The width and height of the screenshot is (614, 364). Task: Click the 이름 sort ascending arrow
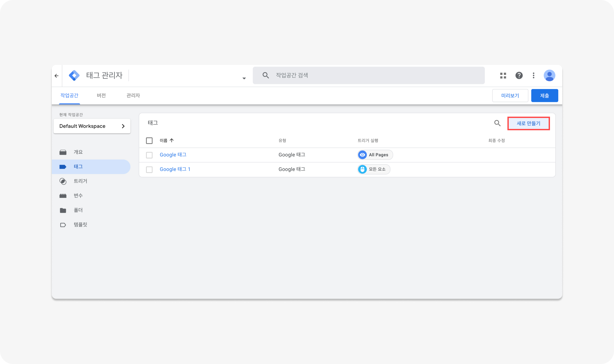171,140
